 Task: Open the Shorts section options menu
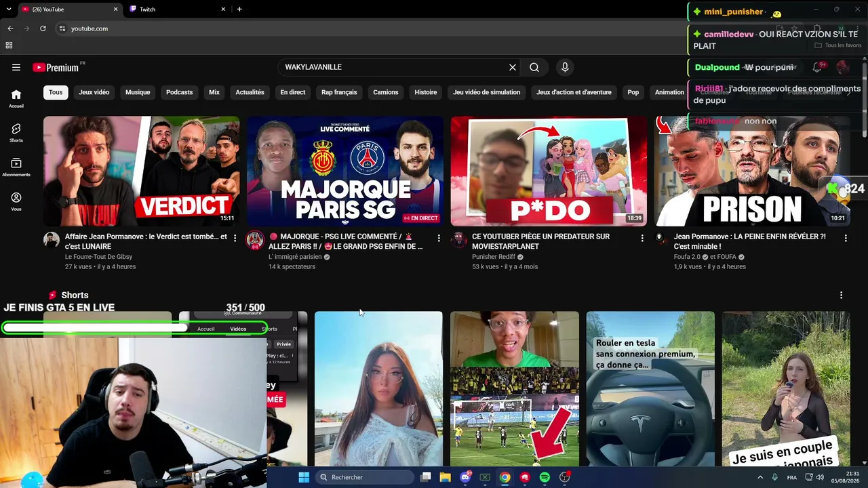point(842,296)
